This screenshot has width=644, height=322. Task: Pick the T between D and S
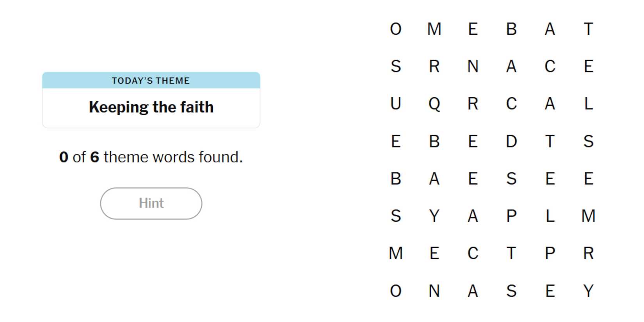(x=550, y=141)
